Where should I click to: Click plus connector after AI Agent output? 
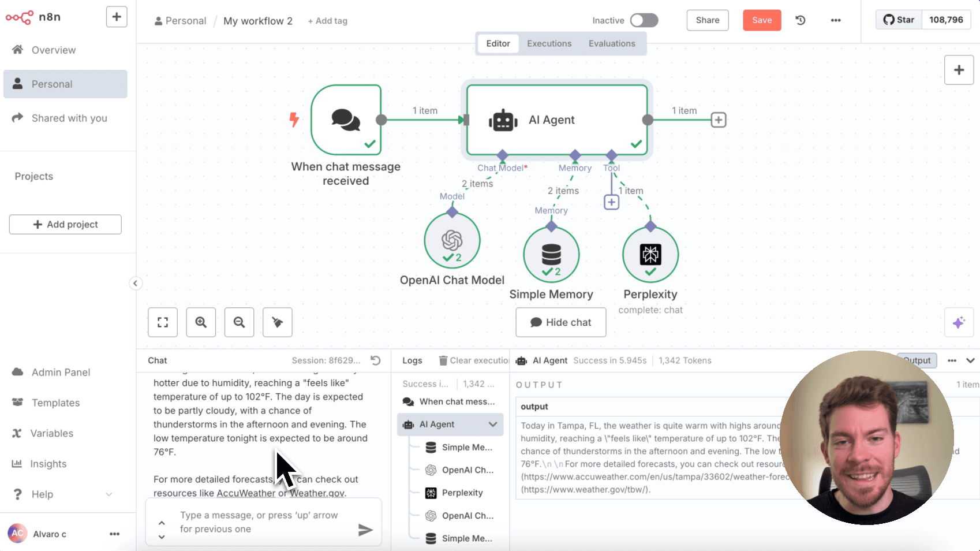pyautogui.click(x=719, y=120)
